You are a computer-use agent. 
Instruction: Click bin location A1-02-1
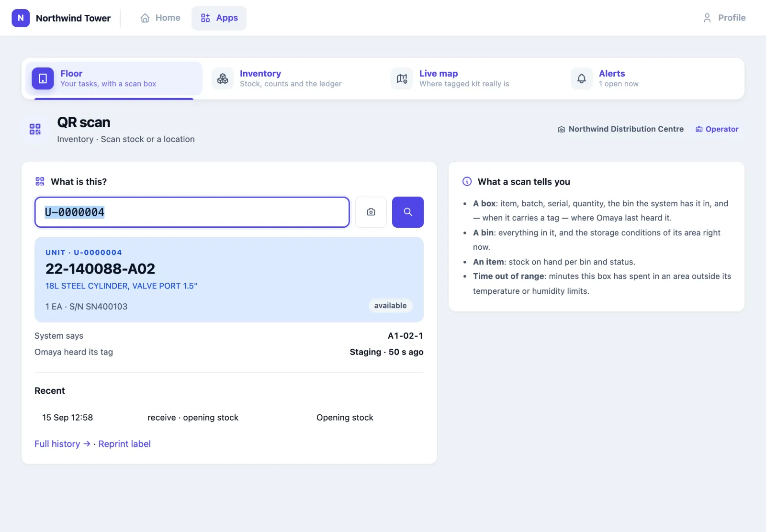click(x=406, y=336)
